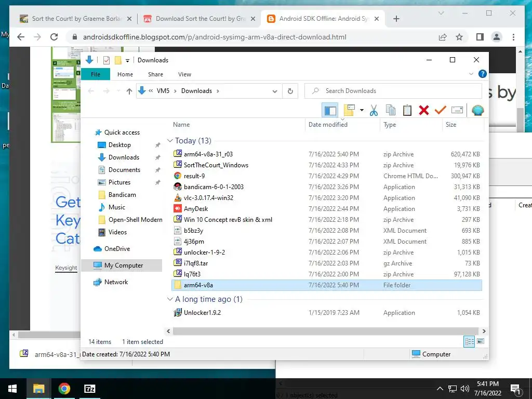The height and width of the screenshot is (399, 532).
Task: Click the properties icon in quick access toolbar
Action: tap(106, 60)
